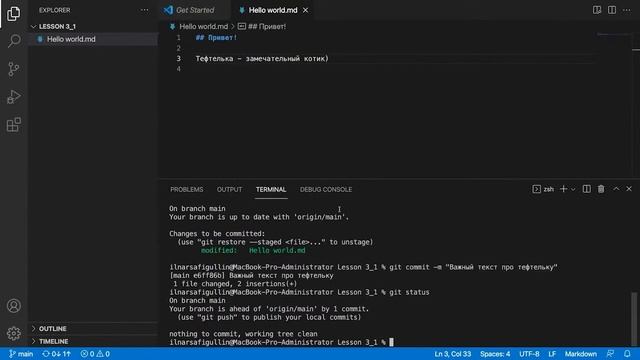Viewport: 640px width, 360px height.
Task: Create a new terminal with plus icon
Action: coord(564,189)
